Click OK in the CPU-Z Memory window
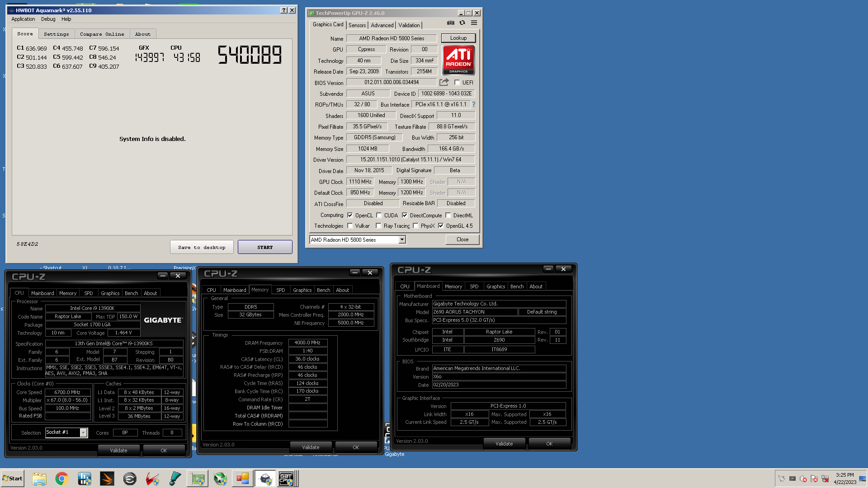Image resolution: width=868 pixels, height=488 pixels. 356,447
